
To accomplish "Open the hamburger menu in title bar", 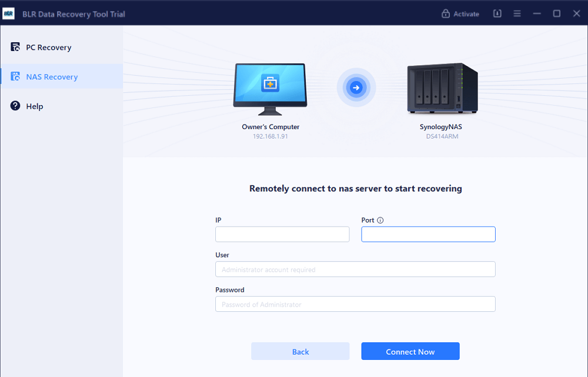I will point(517,14).
